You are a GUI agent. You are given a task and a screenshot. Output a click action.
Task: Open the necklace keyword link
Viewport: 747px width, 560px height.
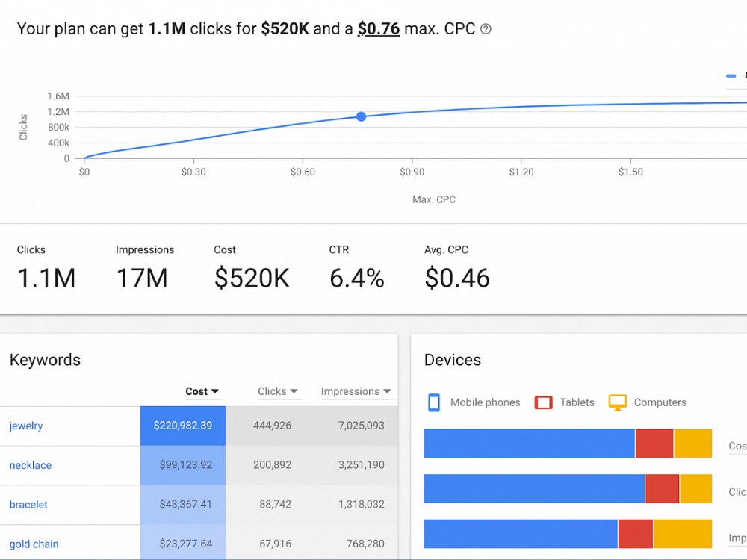[31, 465]
